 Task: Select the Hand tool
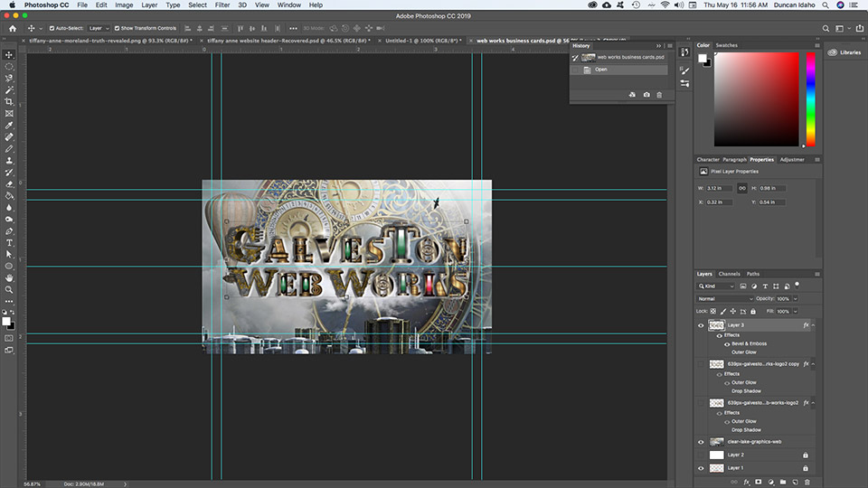9,277
